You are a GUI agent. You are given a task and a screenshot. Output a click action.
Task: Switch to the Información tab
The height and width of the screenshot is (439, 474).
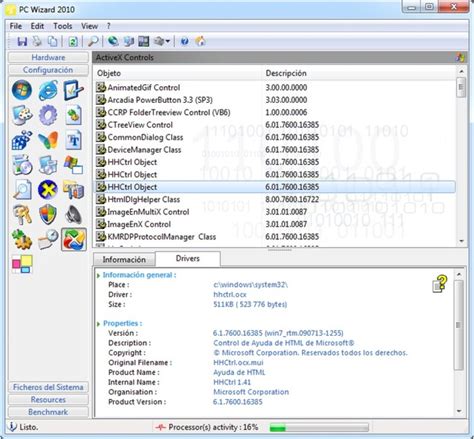[x=124, y=260]
